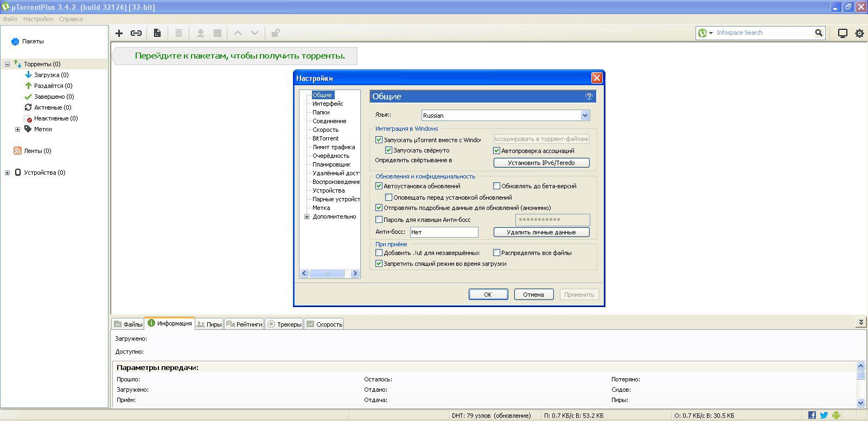Image resolution: width=868 pixels, height=421 pixels.
Task: Click the Раздаётся up-arrow icon
Action: pos(29,86)
